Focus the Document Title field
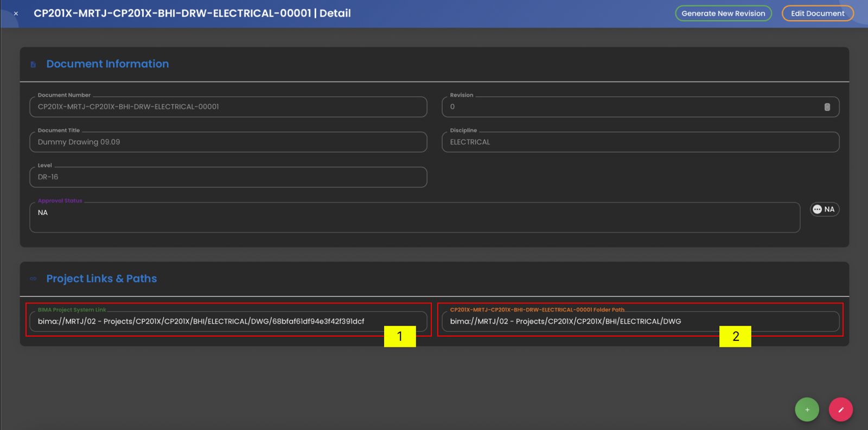The height and width of the screenshot is (430, 868). 228,142
